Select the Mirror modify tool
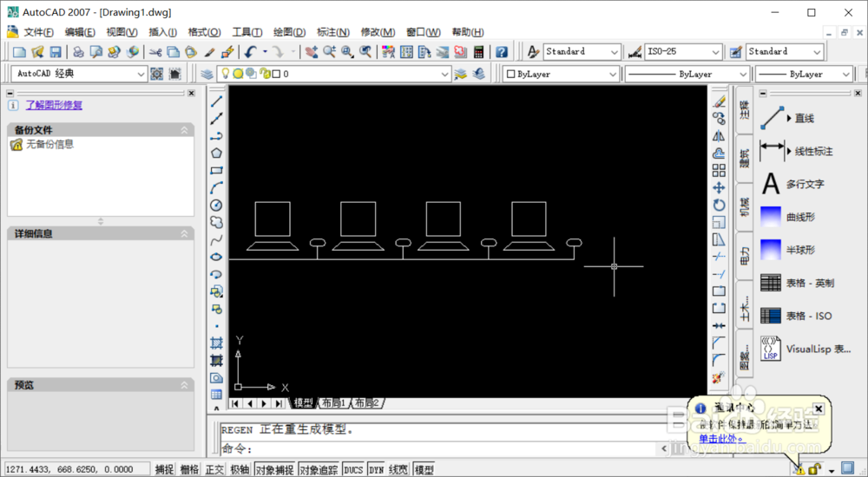This screenshot has height=477, width=868. pos(719,136)
